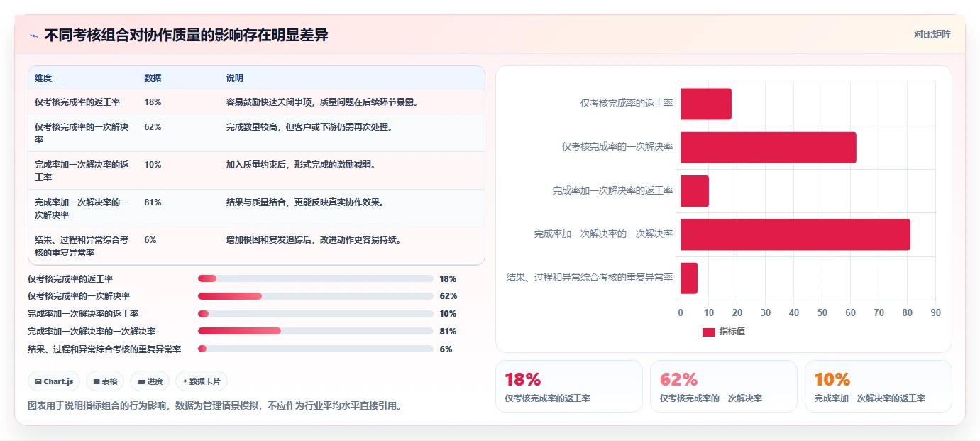Viewport: 980px width, 441px height.
Task: Select the 表格 chip
Action: 105,381
